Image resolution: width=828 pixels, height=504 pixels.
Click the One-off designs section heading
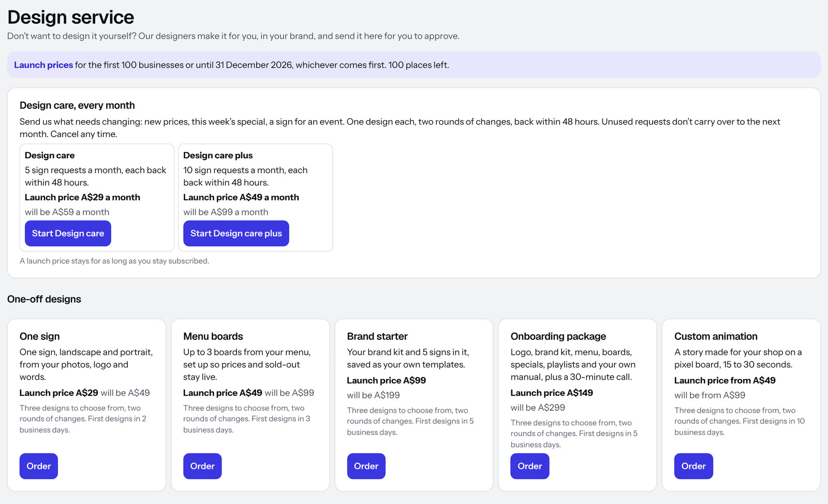[44, 299]
